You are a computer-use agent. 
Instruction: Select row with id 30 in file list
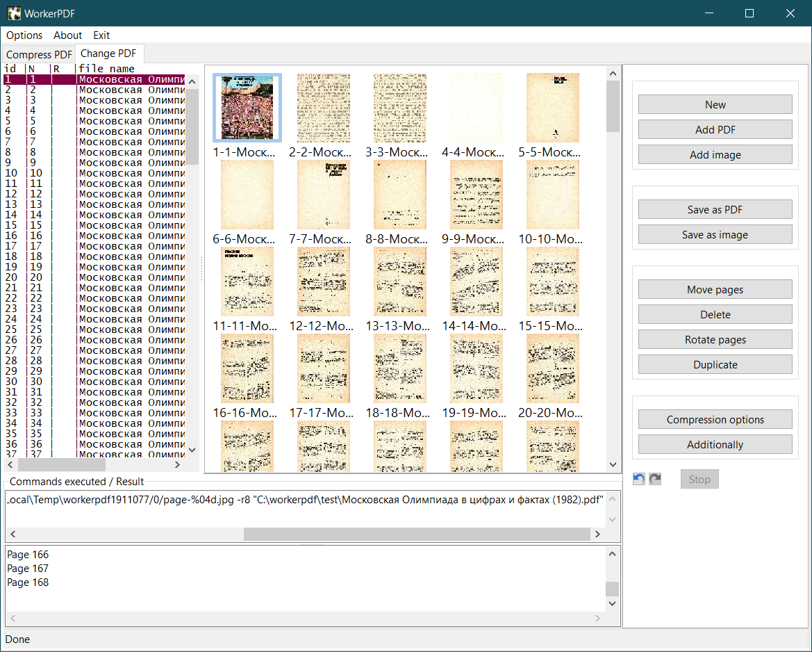pyautogui.click(x=94, y=382)
